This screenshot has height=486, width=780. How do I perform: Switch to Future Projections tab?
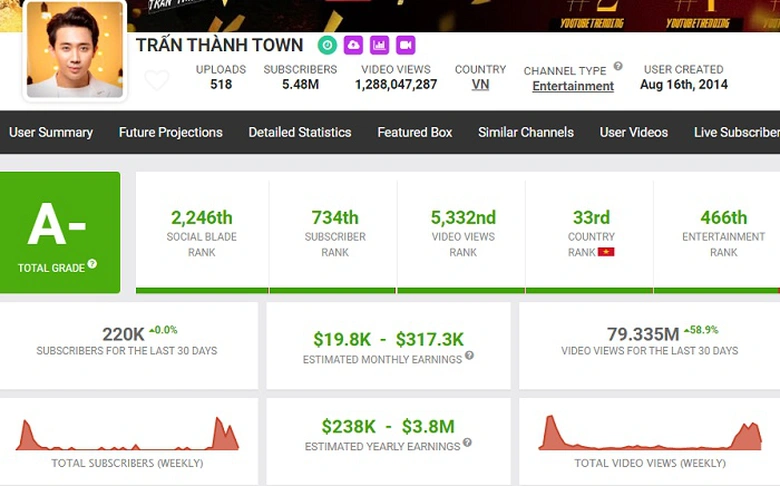171,132
